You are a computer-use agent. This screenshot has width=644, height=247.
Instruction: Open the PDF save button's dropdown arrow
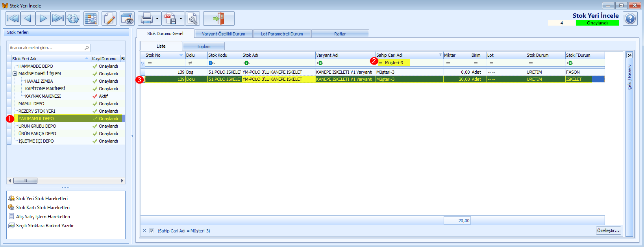click(x=181, y=19)
